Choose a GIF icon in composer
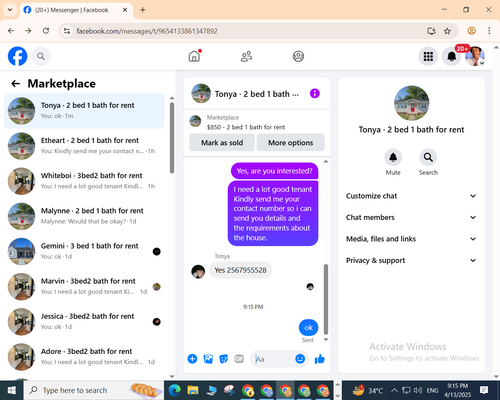Image resolution: width=500 pixels, height=400 pixels. tap(239, 359)
